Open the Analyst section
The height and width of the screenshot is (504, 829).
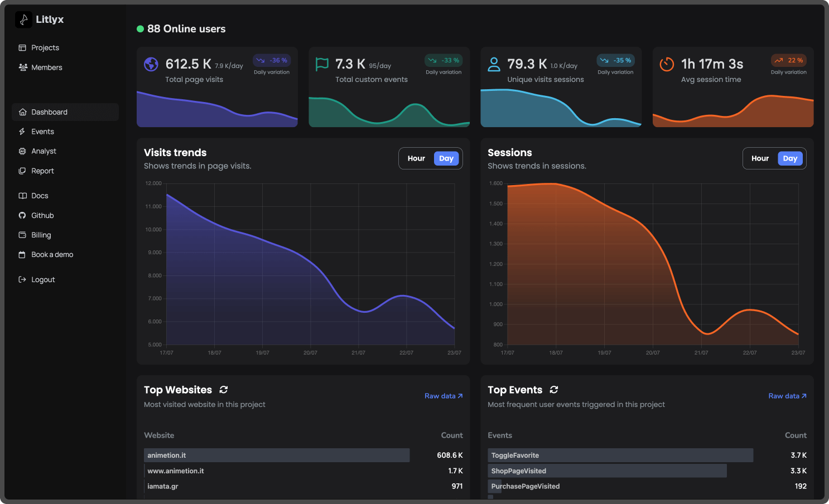[x=44, y=151]
